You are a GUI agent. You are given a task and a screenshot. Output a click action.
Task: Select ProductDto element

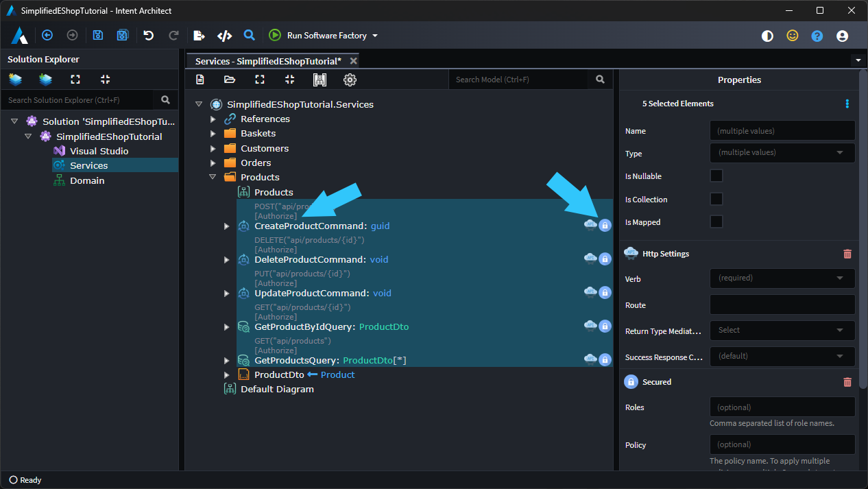pyautogui.click(x=279, y=374)
